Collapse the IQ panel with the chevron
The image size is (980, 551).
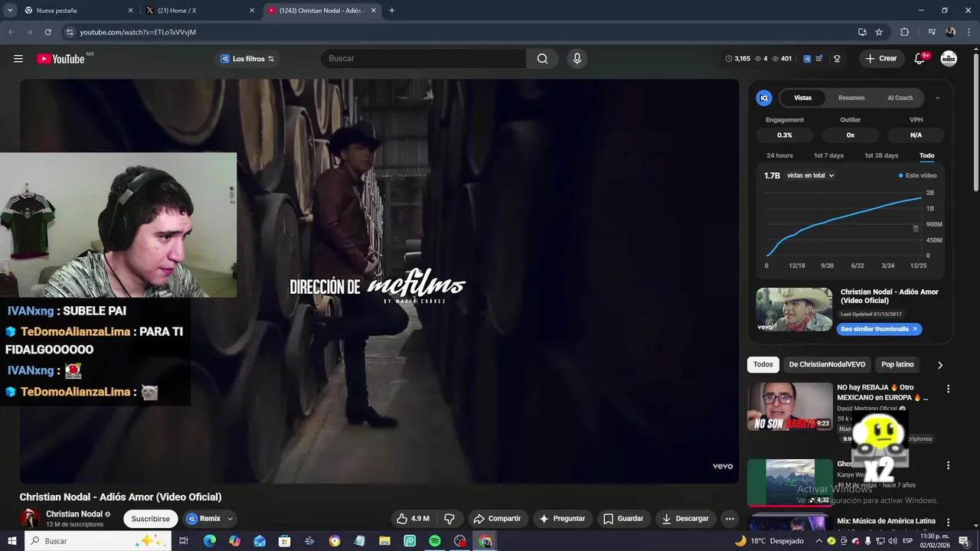coord(937,98)
